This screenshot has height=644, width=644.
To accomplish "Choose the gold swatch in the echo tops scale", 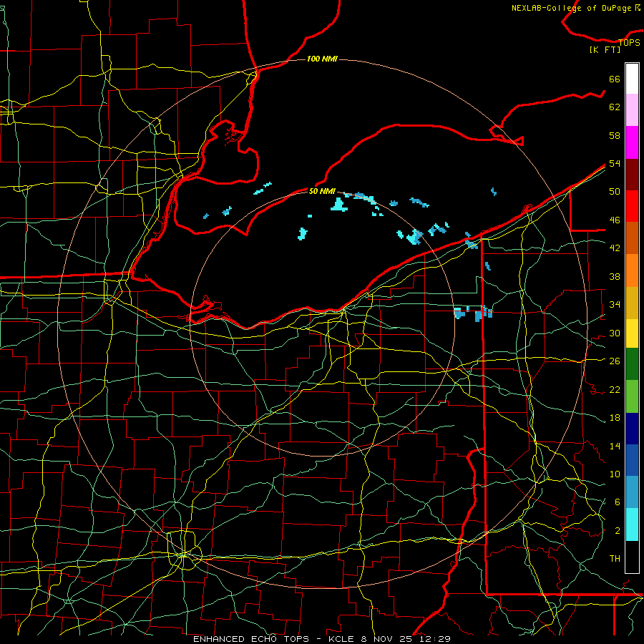I will click(632, 303).
